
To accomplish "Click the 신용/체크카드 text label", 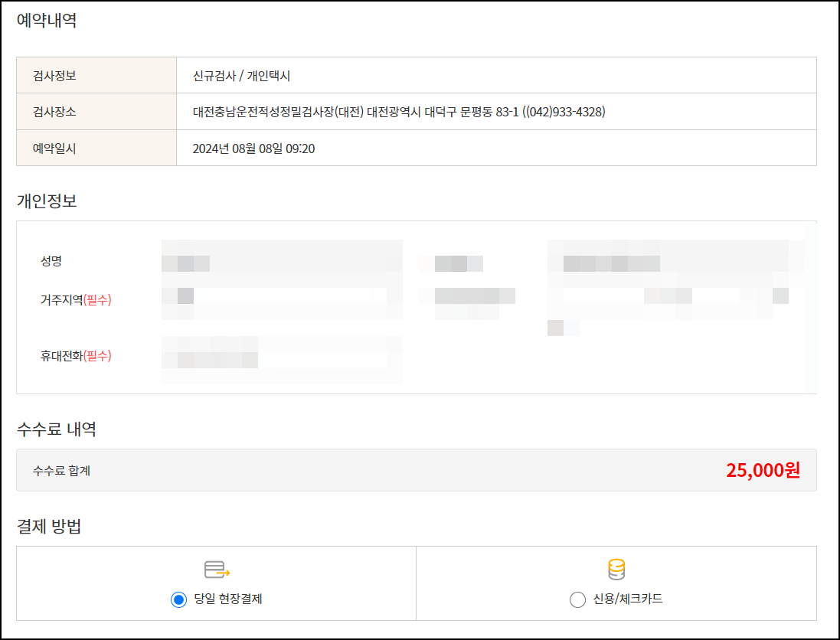I will tap(627, 599).
